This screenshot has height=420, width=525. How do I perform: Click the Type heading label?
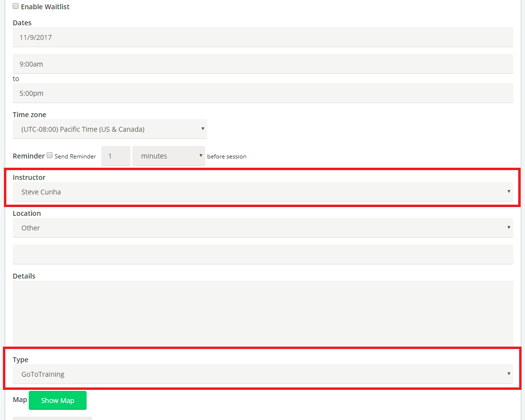[20, 360]
